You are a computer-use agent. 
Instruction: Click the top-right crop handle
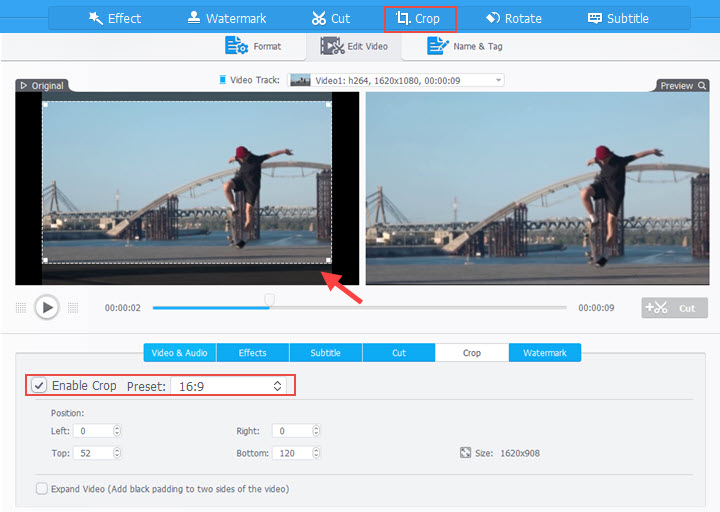point(328,105)
